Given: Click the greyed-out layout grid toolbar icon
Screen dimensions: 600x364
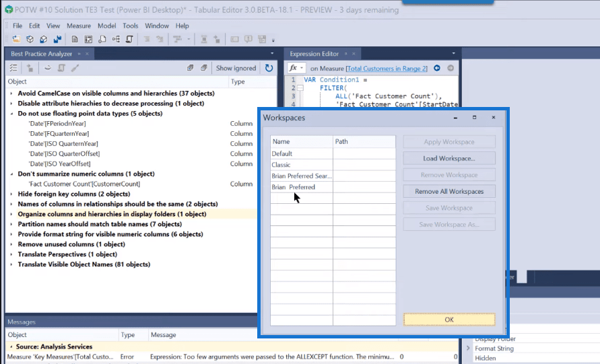Looking at the screenshot, I should [262, 39].
